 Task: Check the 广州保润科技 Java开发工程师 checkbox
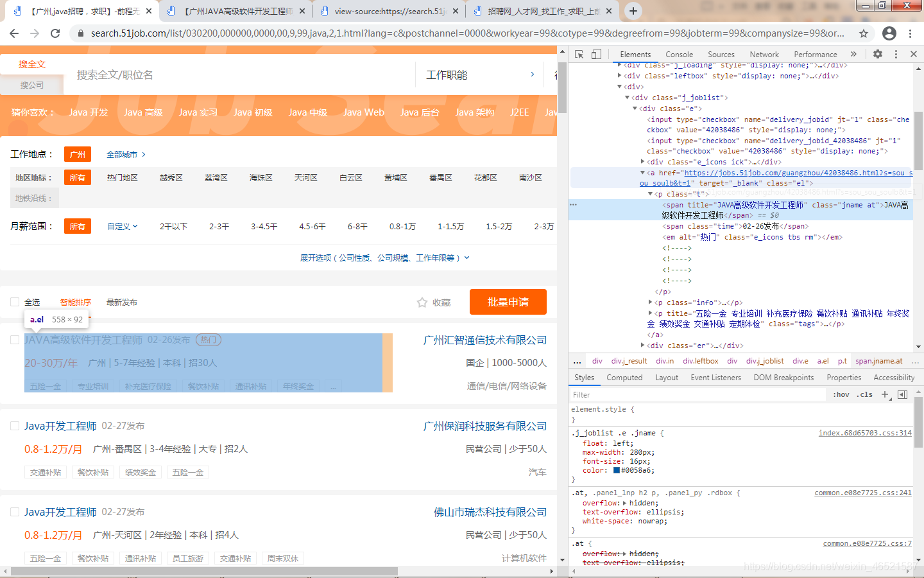[15, 426]
